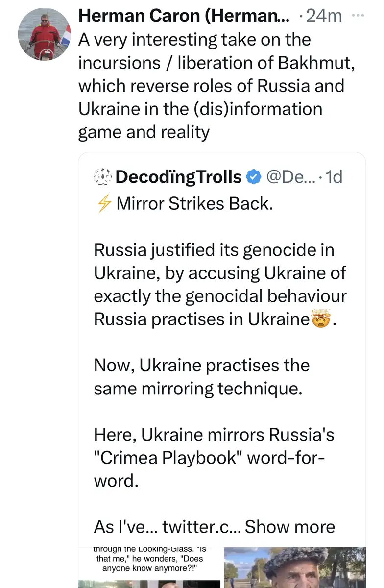Click the @De... account handle
The height and width of the screenshot is (588, 384).
pyautogui.click(x=286, y=177)
